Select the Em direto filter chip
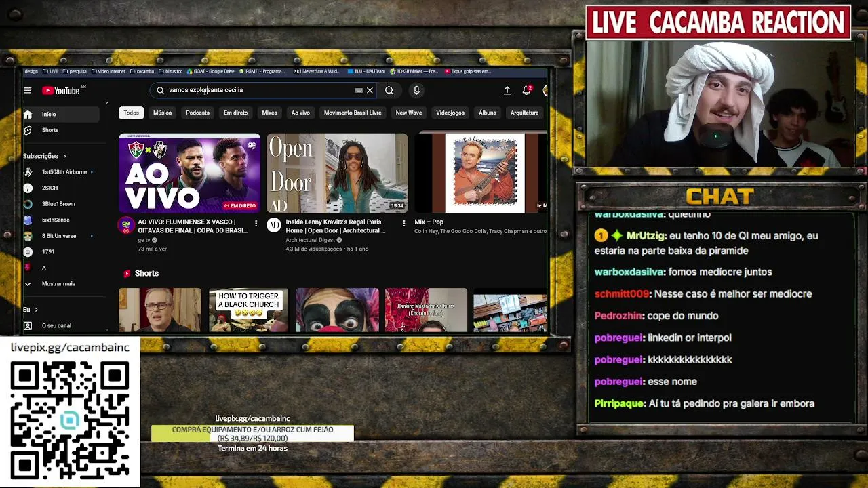The image size is (868, 488). 235,113
